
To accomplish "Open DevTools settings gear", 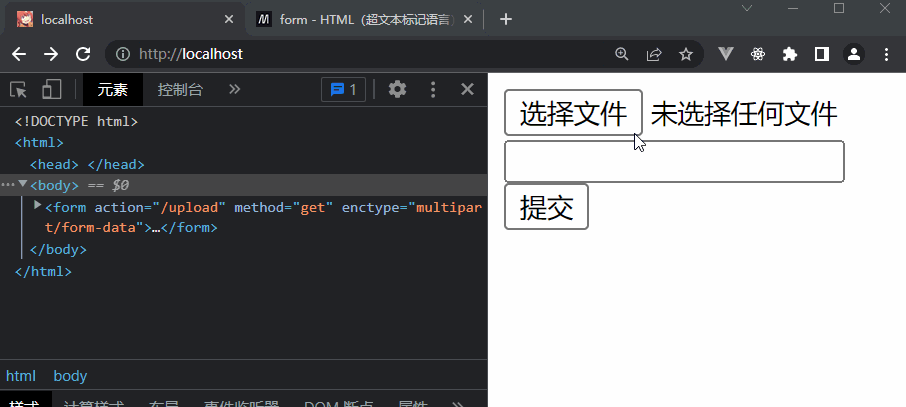I will (x=398, y=90).
